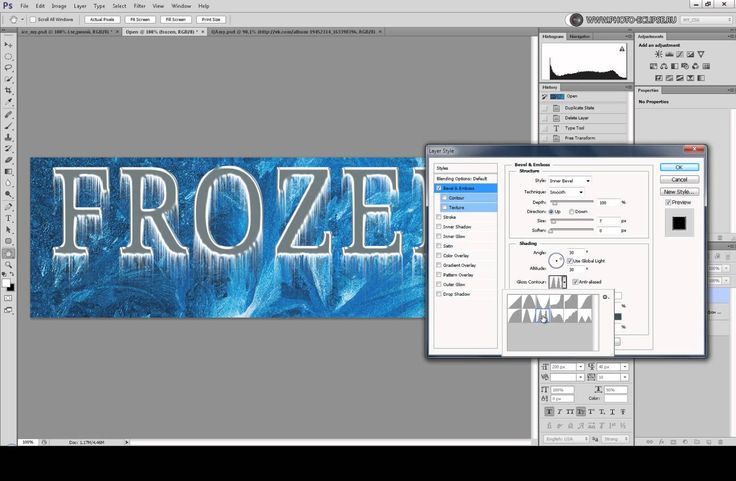Viewport: 736px width, 481px height.
Task: Toggle the Preview checkbox
Action: (x=668, y=202)
